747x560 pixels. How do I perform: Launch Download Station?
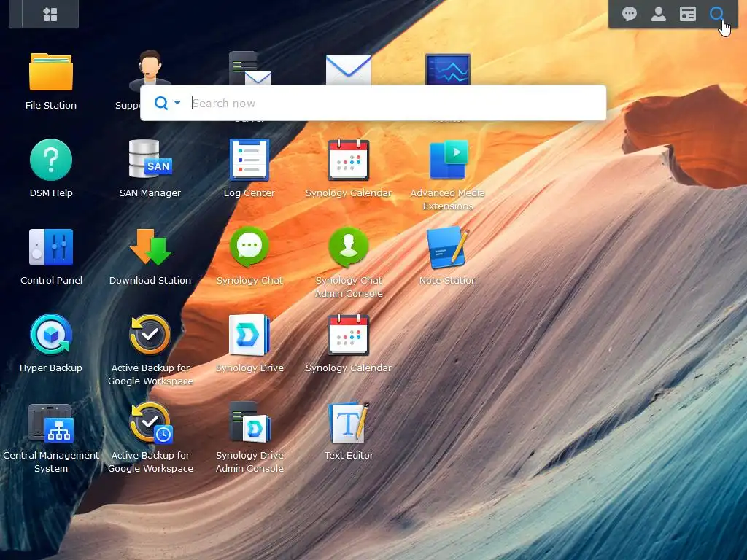tap(150, 247)
